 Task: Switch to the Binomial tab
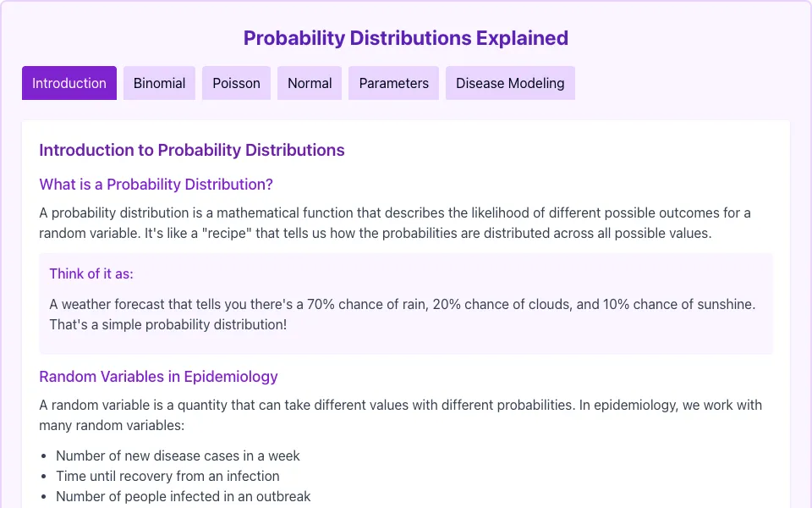(159, 83)
